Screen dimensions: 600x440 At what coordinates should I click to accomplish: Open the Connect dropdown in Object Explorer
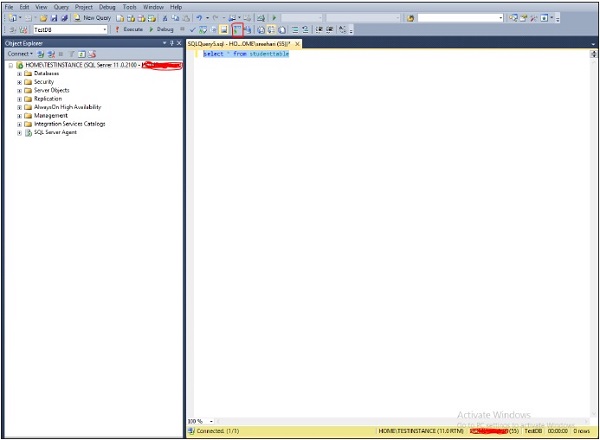[20, 54]
